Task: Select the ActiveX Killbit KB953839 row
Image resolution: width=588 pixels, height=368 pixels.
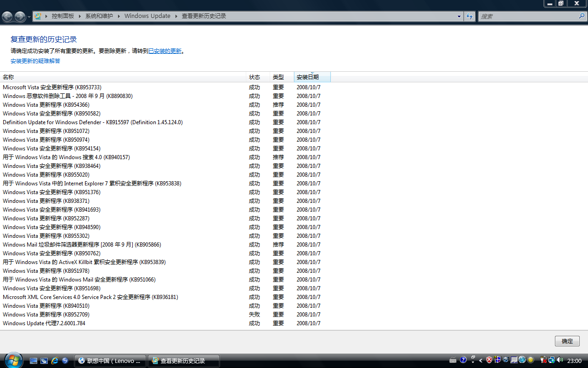Action: click(x=165, y=262)
